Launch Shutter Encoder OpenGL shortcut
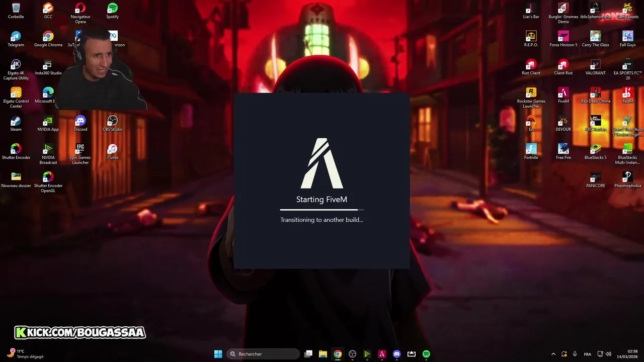Viewport: 644px width, 362px height. [x=48, y=183]
